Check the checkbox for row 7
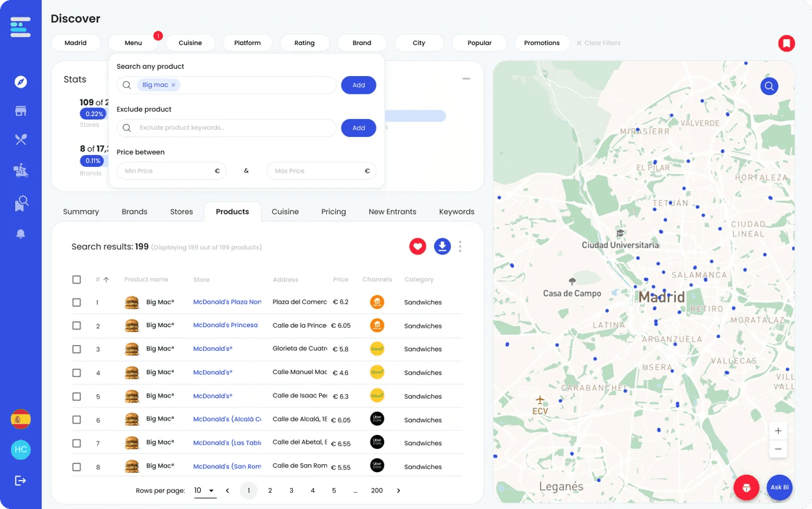The height and width of the screenshot is (509, 812). point(77,443)
